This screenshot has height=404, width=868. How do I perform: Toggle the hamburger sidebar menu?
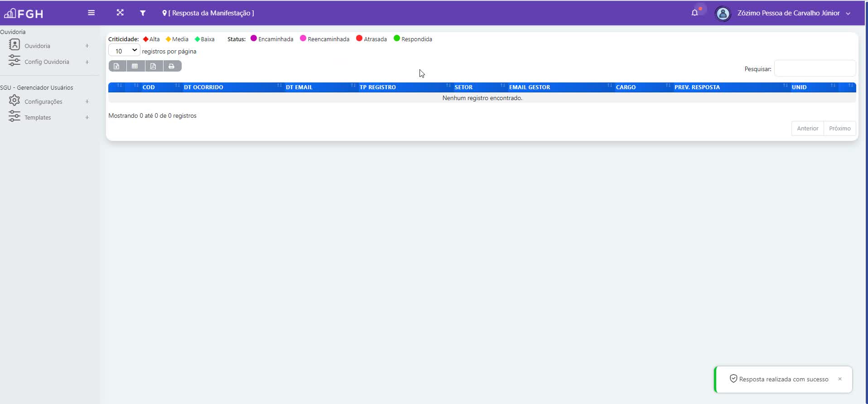click(x=91, y=13)
